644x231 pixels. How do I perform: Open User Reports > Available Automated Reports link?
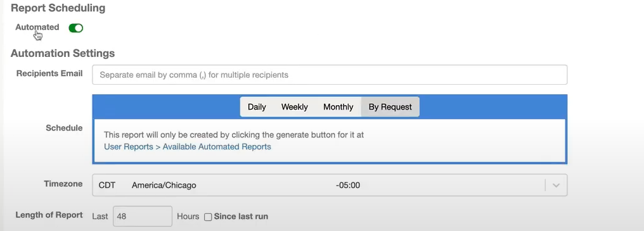pyautogui.click(x=187, y=146)
